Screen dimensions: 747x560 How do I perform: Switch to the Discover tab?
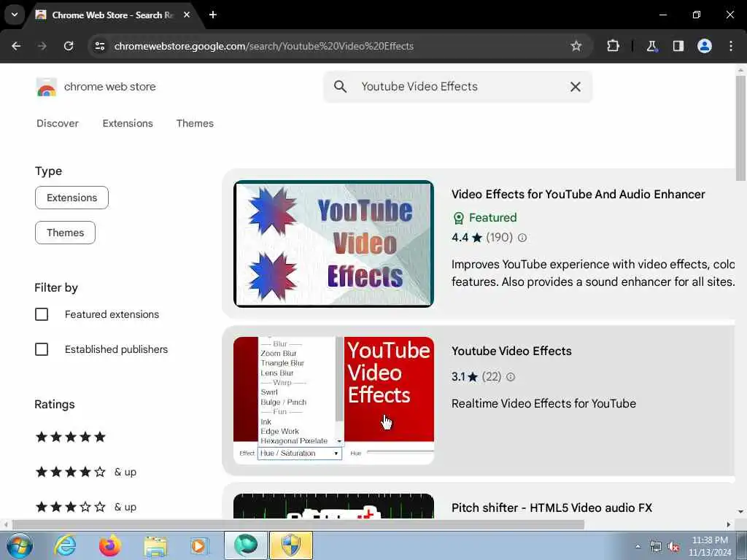pos(58,123)
